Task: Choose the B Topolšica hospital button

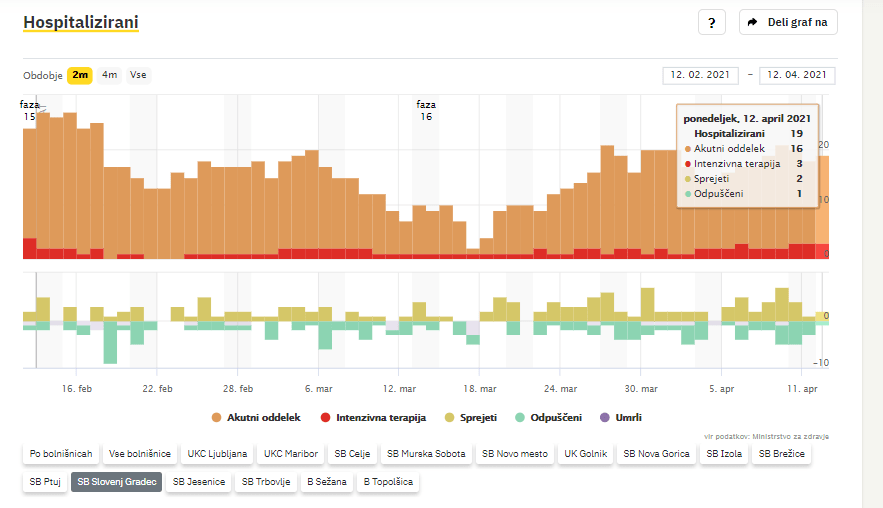Action: coord(389,482)
